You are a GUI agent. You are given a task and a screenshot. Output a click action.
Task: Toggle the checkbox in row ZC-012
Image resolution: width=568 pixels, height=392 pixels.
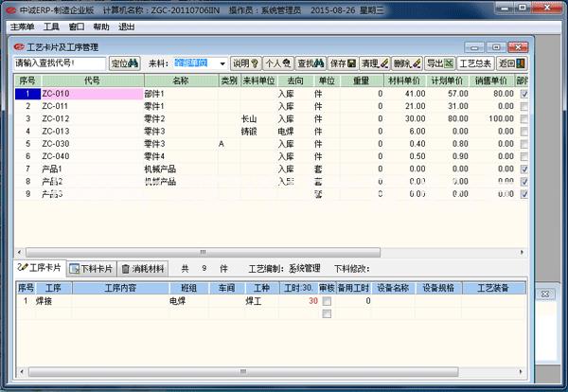[524, 119]
